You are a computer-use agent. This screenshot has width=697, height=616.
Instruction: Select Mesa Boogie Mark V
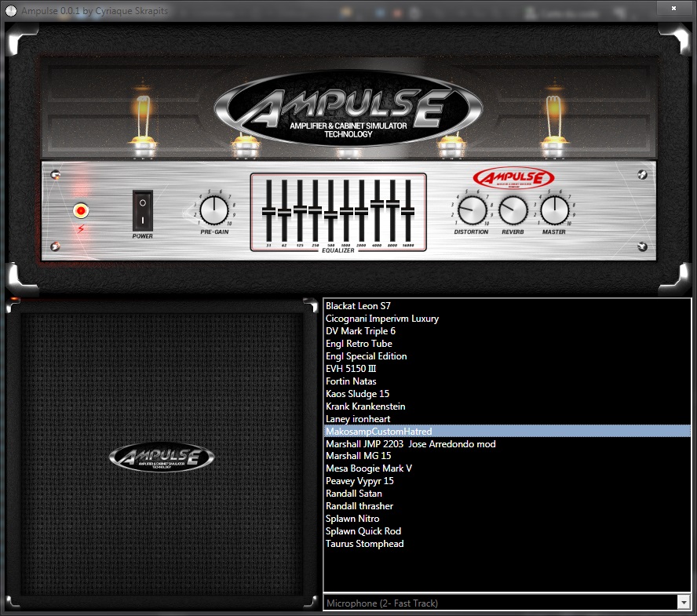(507, 468)
